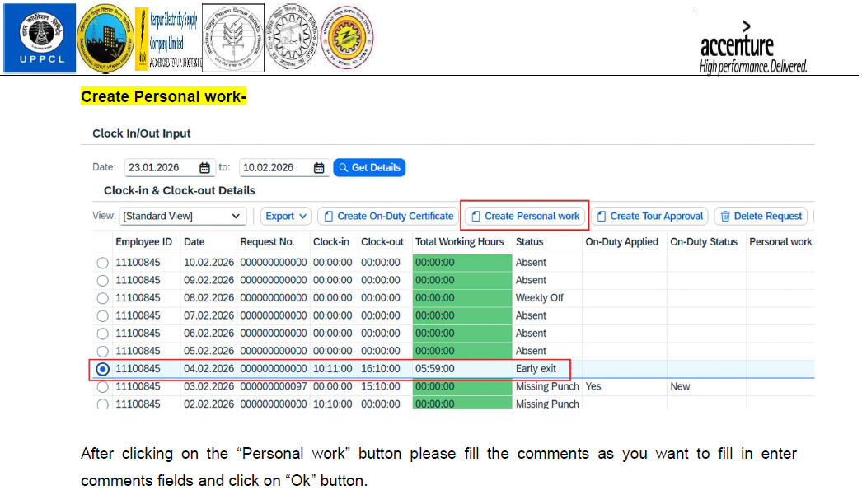Click the UPPCL logo
This screenshot has height=504, width=862.
(x=39, y=38)
